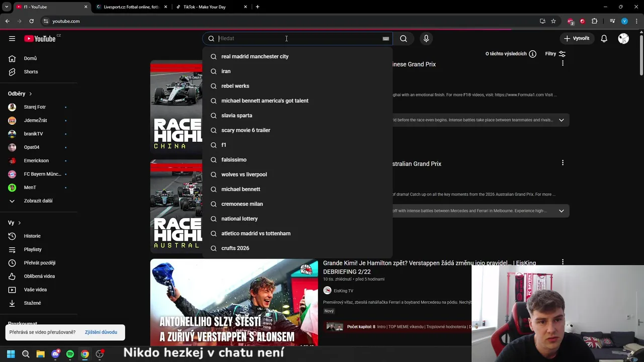Open info about these results icon
The image size is (644, 362).
532,54
